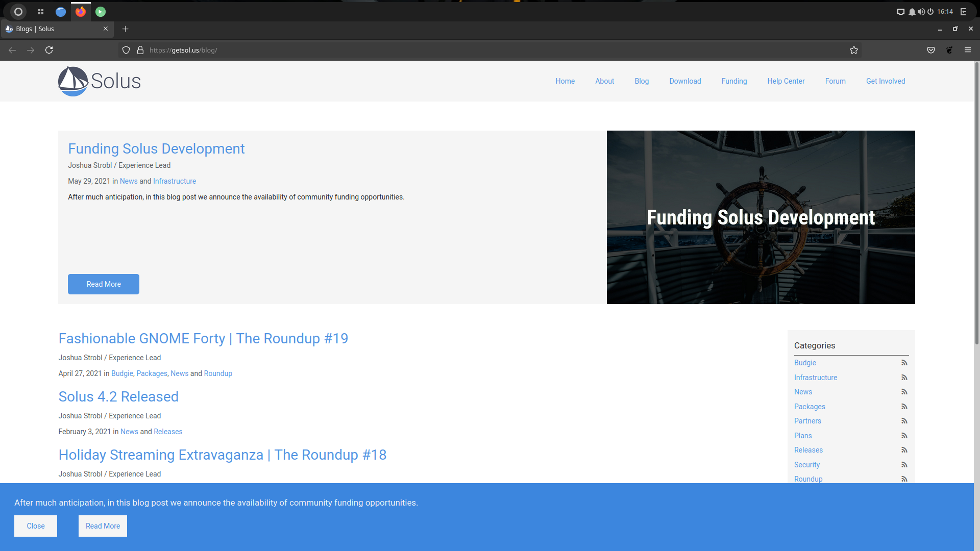Image resolution: width=980 pixels, height=551 pixels.
Task: Open the volume icon in the system tray
Action: click(921, 12)
